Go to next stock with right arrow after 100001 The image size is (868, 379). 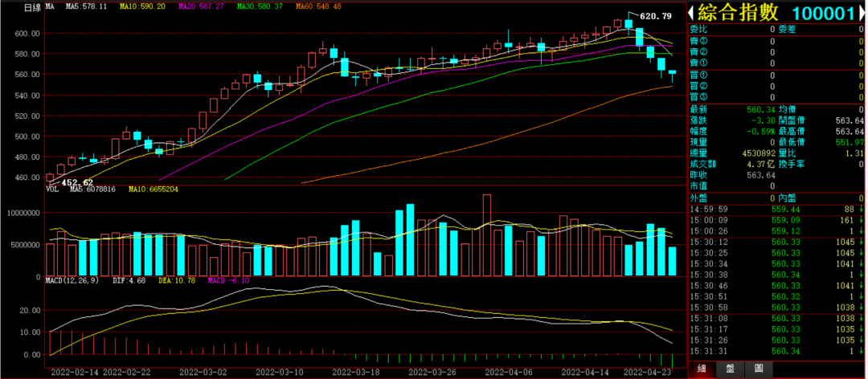(x=862, y=12)
